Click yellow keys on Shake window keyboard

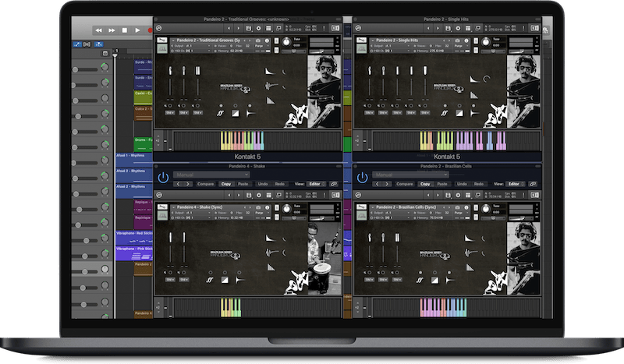coord(226,308)
